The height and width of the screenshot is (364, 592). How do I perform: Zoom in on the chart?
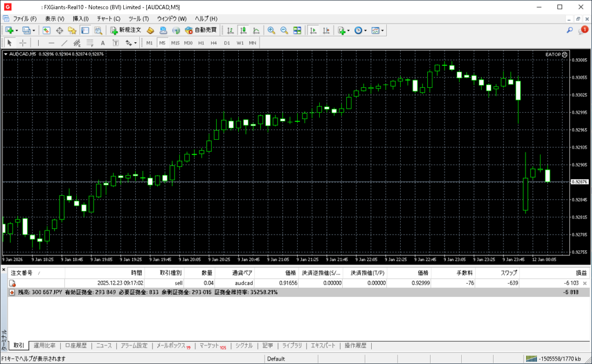pos(271,30)
